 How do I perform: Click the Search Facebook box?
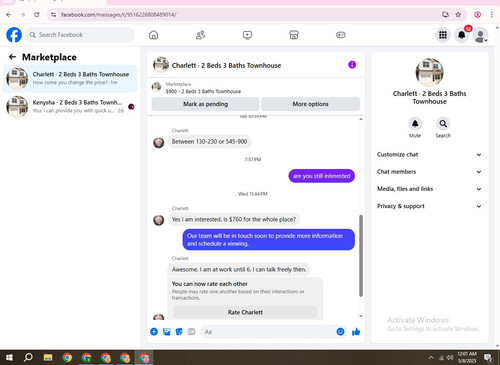pyautogui.click(x=80, y=35)
